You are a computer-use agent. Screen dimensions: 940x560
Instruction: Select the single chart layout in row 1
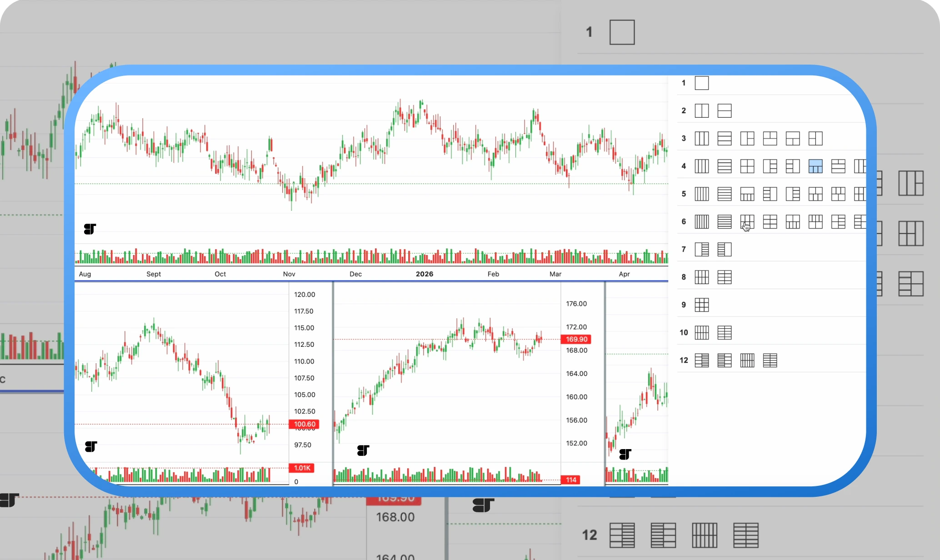pyautogui.click(x=702, y=83)
